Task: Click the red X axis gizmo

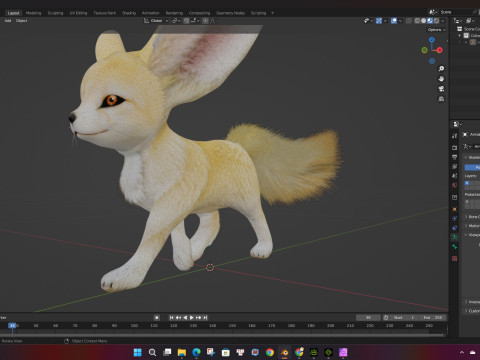Action: (440, 50)
